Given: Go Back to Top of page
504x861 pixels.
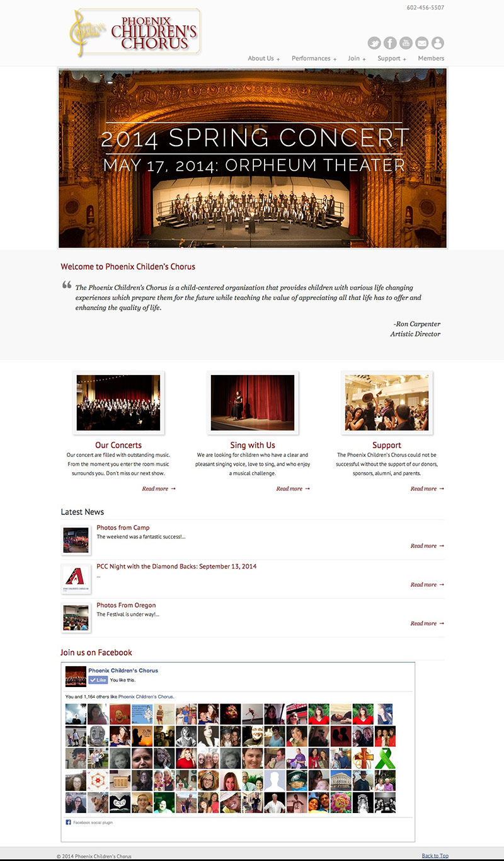Looking at the screenshot, I should pos(435,855).
